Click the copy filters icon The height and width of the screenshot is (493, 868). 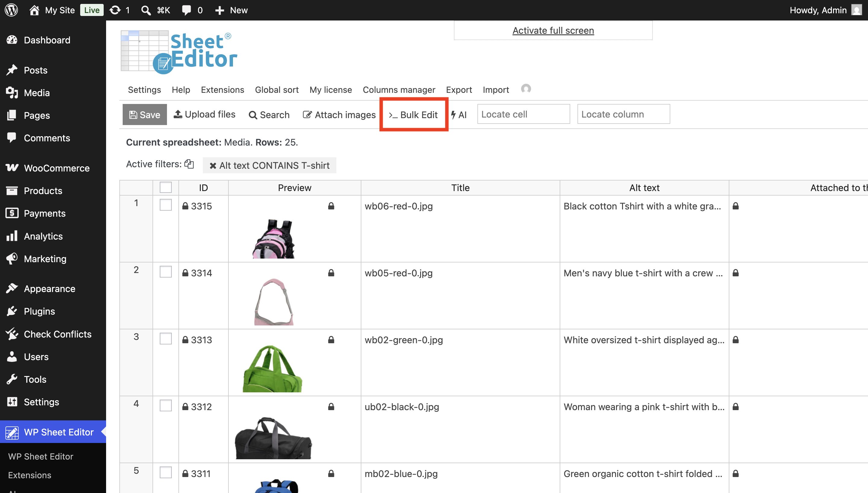(x=189, y=164)
